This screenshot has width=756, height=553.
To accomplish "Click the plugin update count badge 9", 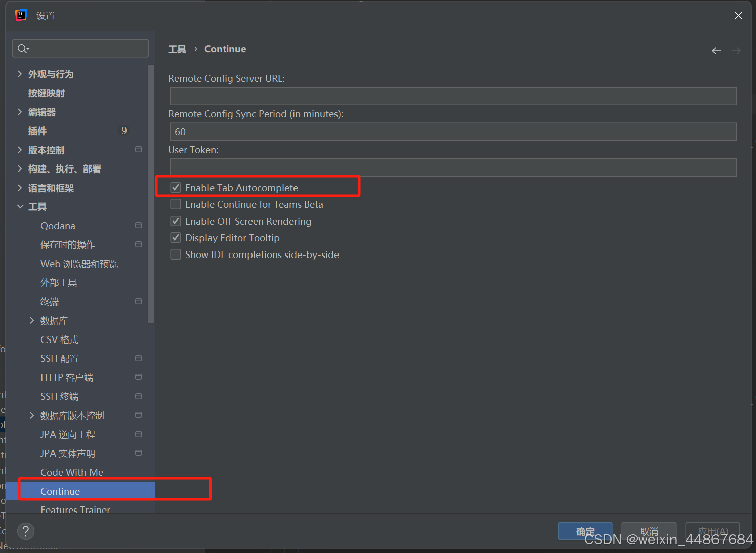I will tap(124, 131).
